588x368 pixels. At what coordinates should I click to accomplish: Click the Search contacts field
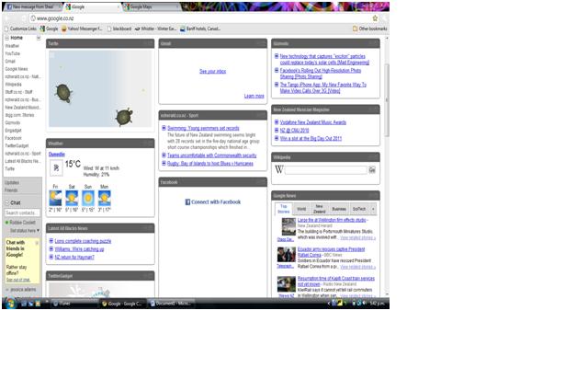click(x=22, y=213)
